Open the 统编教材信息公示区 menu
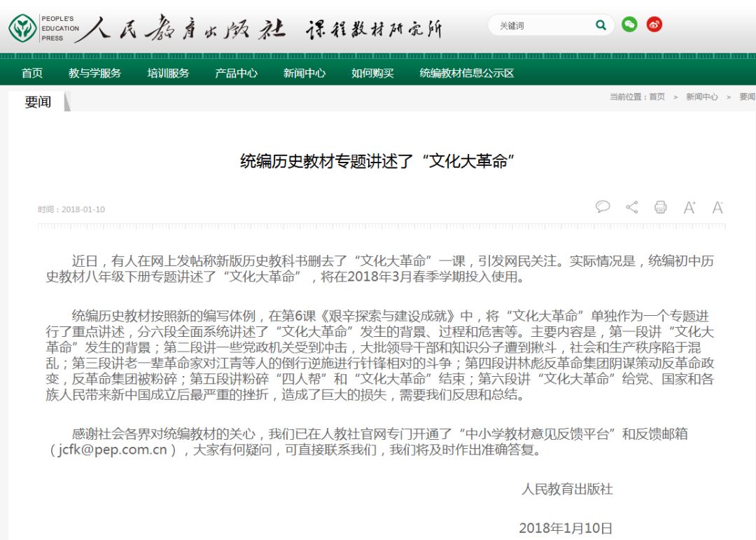This screenshot has width=756, height=540. (x=467, y=73)
